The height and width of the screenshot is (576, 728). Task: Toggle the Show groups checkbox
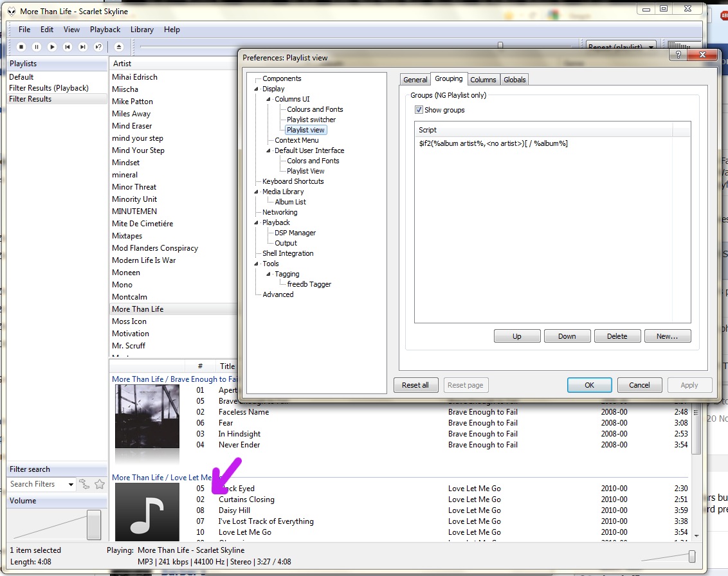point(419,110)
